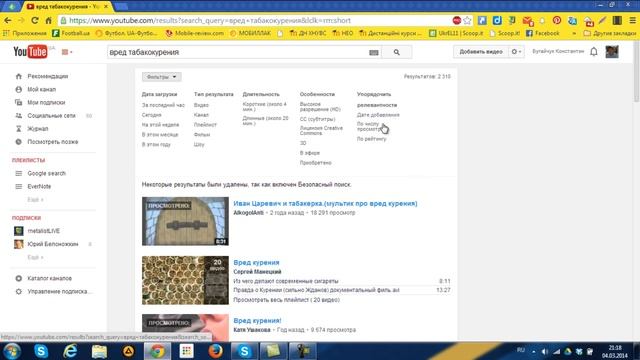
Task: Open the user avatar in YouTube header
Action: tap(612, 52)
